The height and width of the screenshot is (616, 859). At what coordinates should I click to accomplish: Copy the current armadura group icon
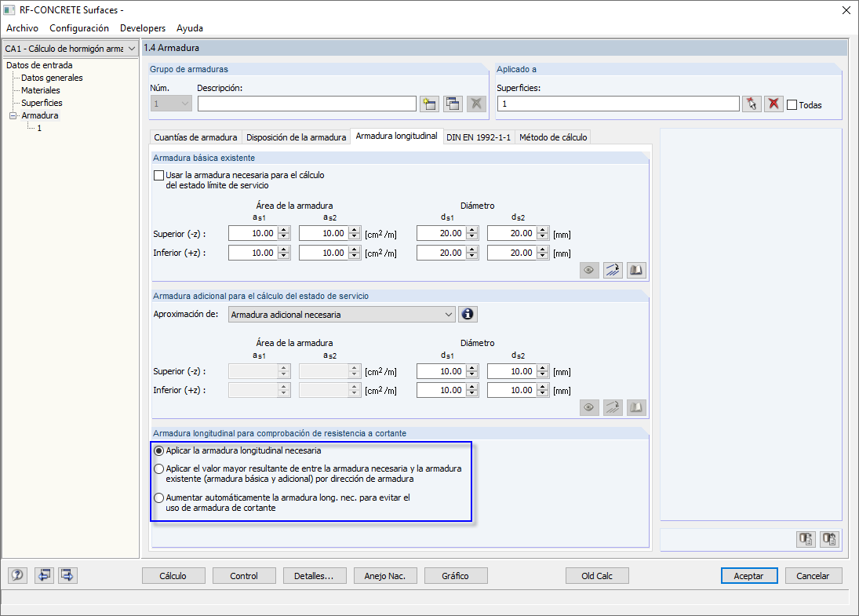453,104
